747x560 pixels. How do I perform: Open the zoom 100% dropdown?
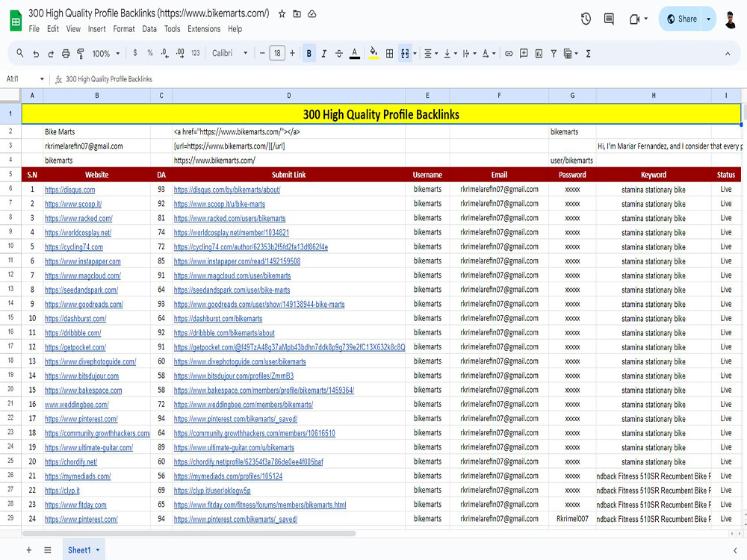[x=106, y=54]
